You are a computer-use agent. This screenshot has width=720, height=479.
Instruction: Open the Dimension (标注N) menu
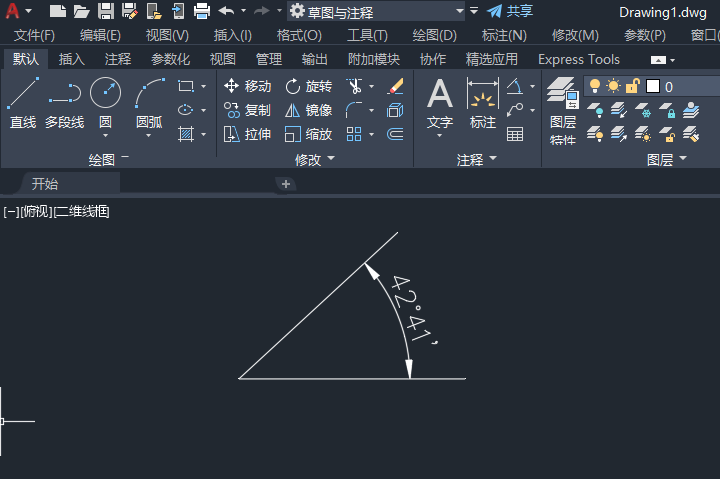pos(504,35)
